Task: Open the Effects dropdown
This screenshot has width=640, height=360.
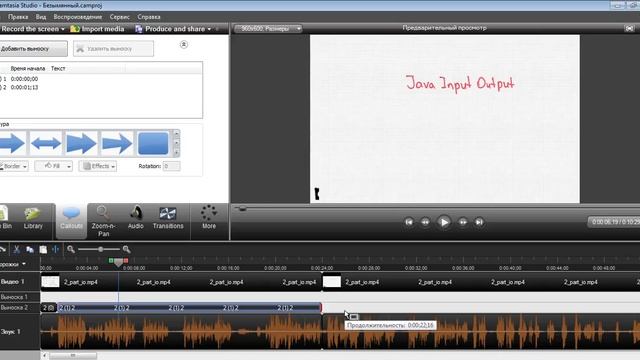Action: point(98,166)
